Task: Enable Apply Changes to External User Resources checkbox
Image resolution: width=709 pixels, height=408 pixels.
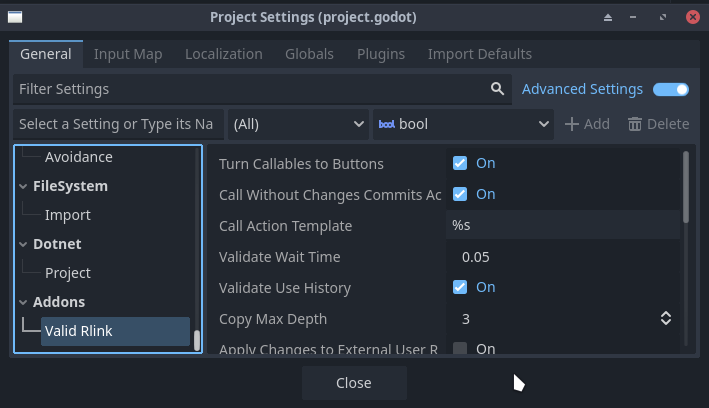Action: 460,348
